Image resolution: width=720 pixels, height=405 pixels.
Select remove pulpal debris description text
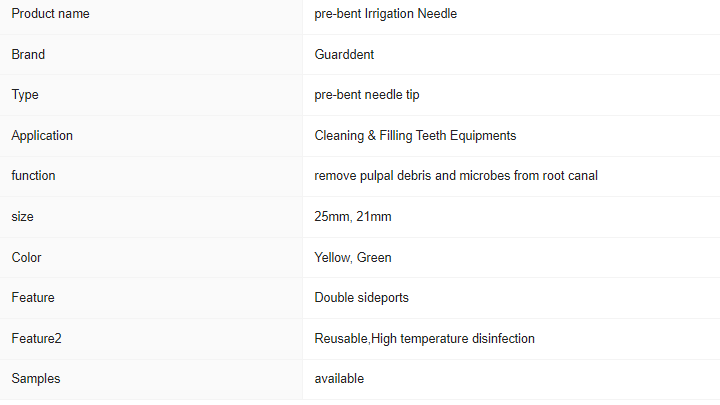(x=456, y=176)
